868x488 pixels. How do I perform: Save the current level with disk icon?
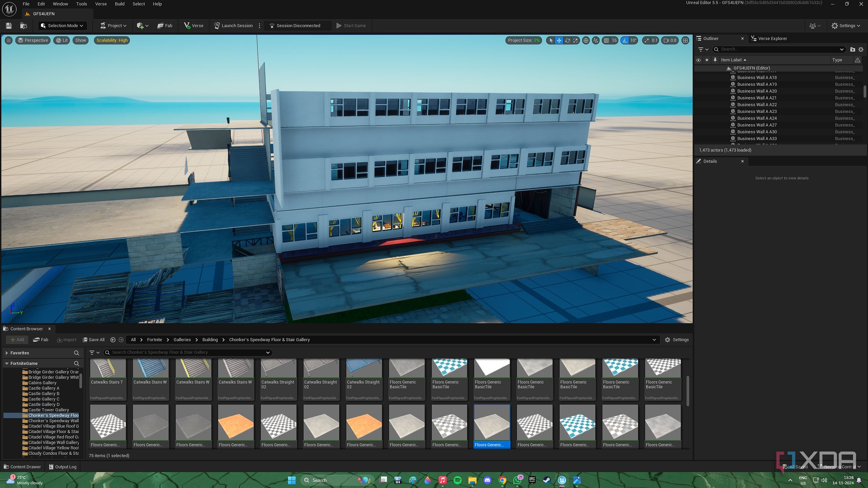pos(9,25)
